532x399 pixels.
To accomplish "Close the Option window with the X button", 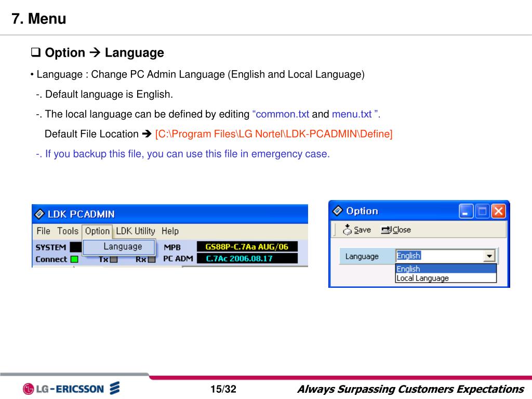I will coord(498,211).
